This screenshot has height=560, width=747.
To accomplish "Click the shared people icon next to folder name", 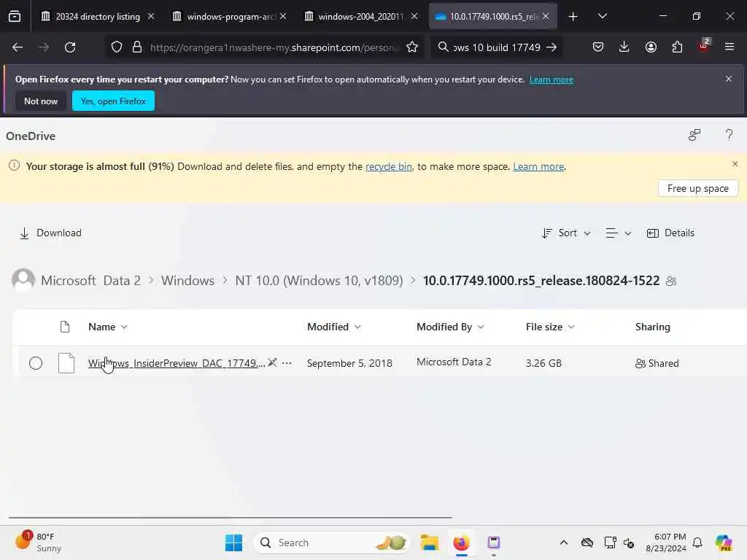I will pos(671,281).
